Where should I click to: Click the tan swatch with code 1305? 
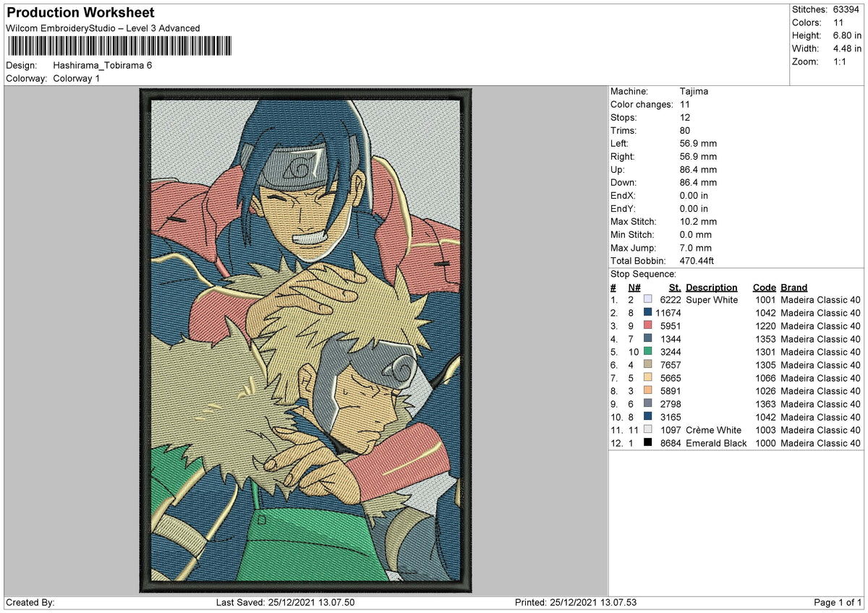647,364
